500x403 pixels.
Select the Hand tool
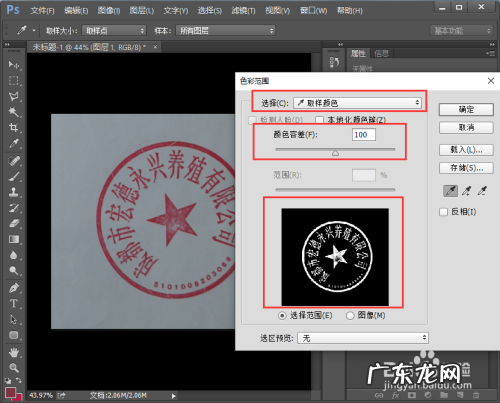(x=14, y=352)
